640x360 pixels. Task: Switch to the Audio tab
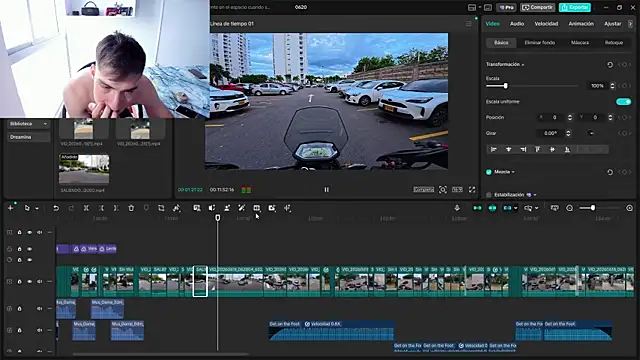pos(517,24)
